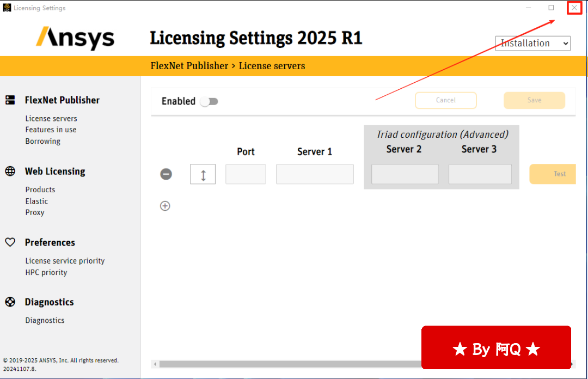The height and width of the screenshot is (379, 588).
Task: Click the Licensing Settings title bar app icon
Action: (x=7, y=8)
